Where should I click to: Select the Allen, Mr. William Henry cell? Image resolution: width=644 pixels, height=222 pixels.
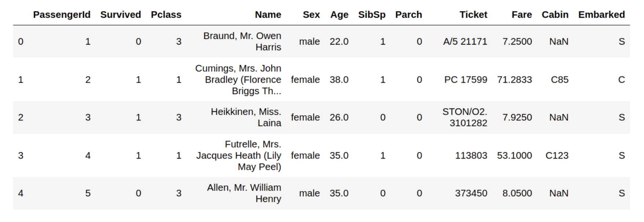244,193
